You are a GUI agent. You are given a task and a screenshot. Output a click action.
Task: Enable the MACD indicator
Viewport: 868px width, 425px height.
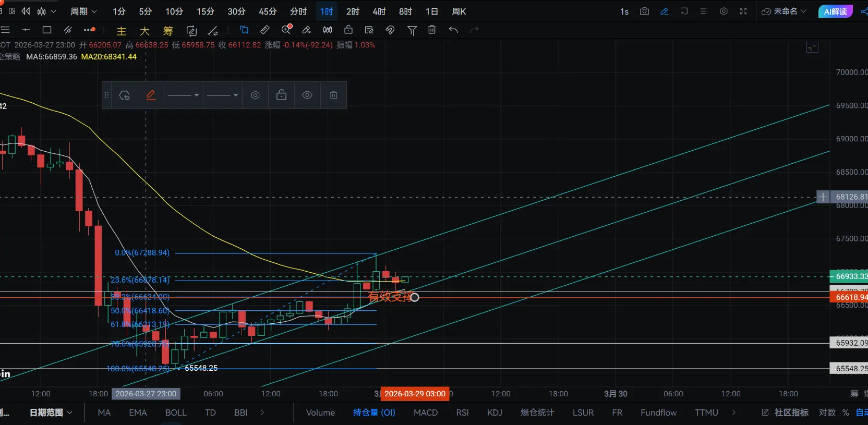point(426,412)
